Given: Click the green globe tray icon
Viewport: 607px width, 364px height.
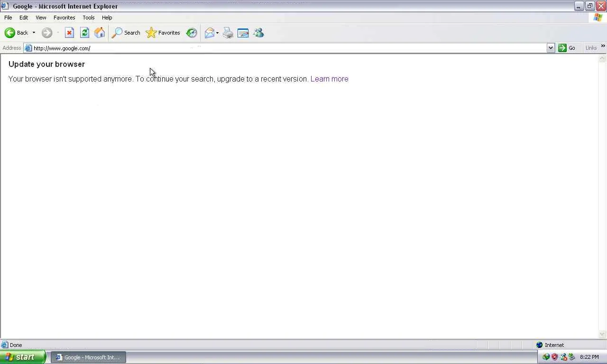Looking at the screenshot, I should tap(546, 357).
